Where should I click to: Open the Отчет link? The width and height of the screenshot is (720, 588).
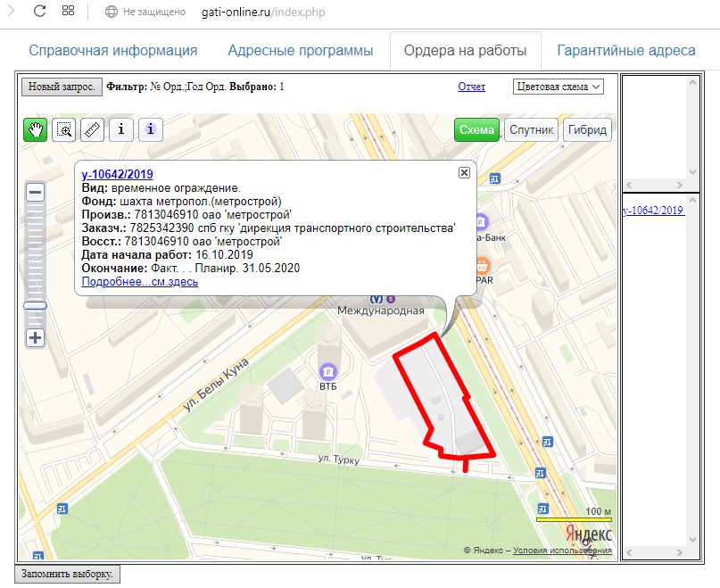(471, 87)
